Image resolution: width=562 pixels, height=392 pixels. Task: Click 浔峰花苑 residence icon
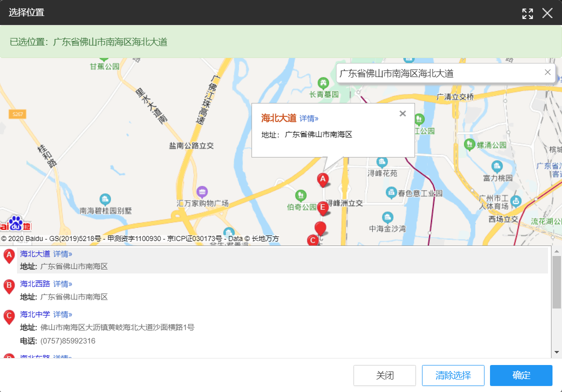point(382,162)
